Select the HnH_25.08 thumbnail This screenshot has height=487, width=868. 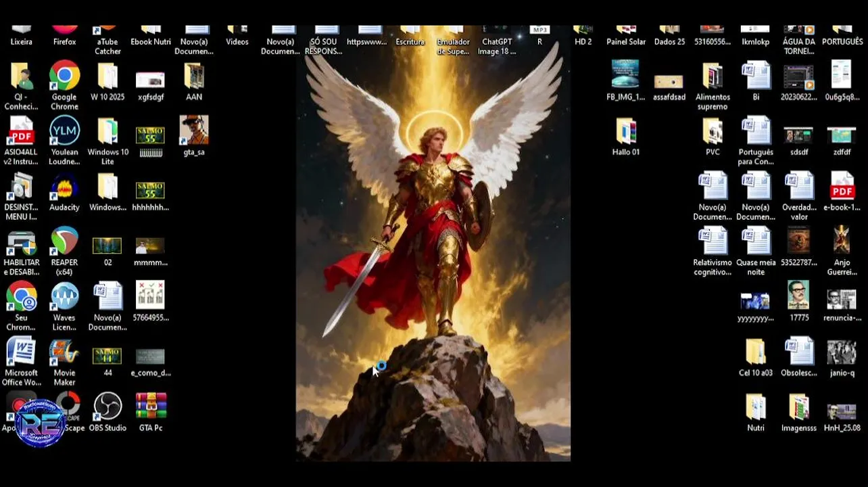[842, 411]
